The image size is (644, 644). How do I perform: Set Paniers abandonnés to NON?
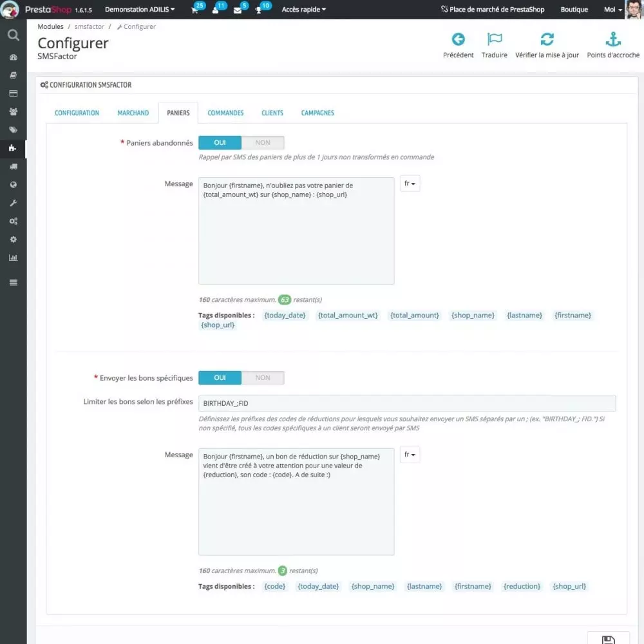pos(263,142)
